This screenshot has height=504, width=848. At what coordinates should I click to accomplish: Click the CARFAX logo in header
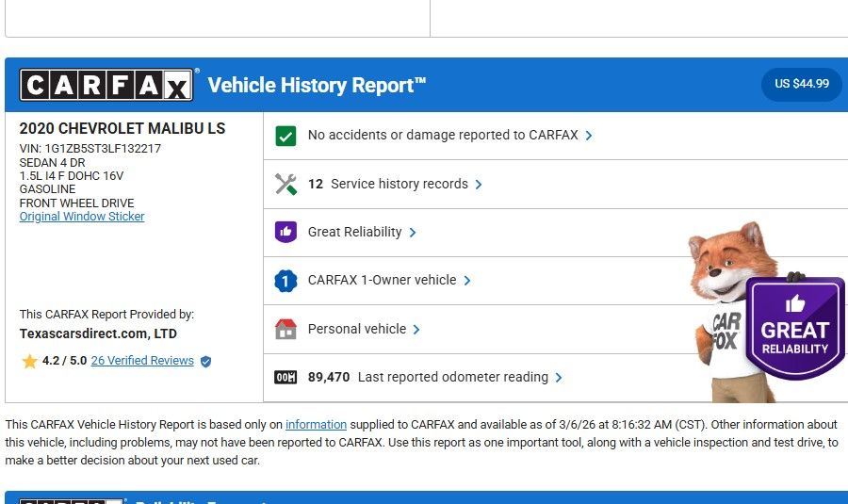[106, 86]
